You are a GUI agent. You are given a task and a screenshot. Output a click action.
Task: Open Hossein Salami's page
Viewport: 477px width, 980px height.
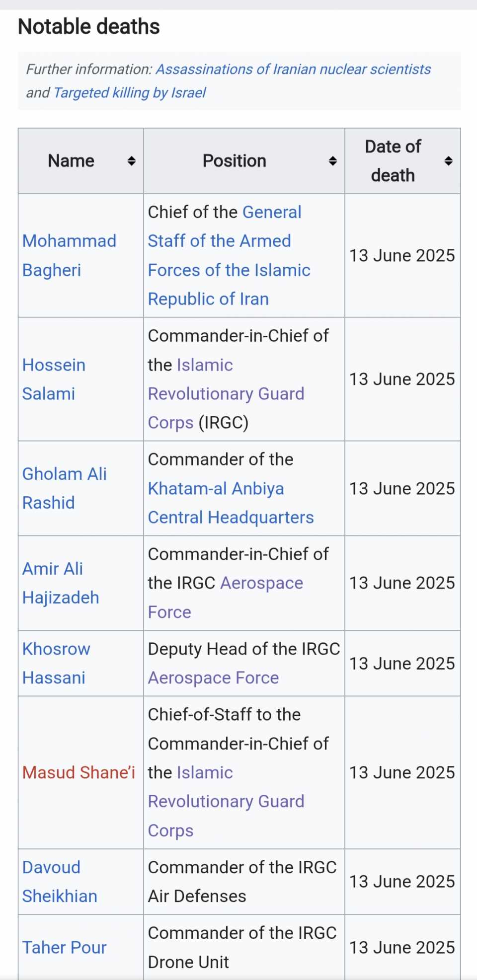pos(54,379)
